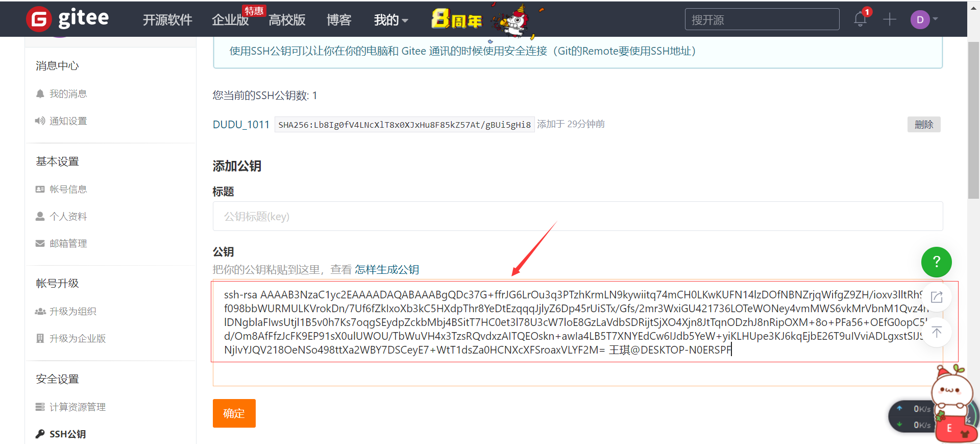Screen dimensions: 980x444
Task: Click the ID card icon beside 帐号信息
Action: pyautogui.click(x=40, y=189)
